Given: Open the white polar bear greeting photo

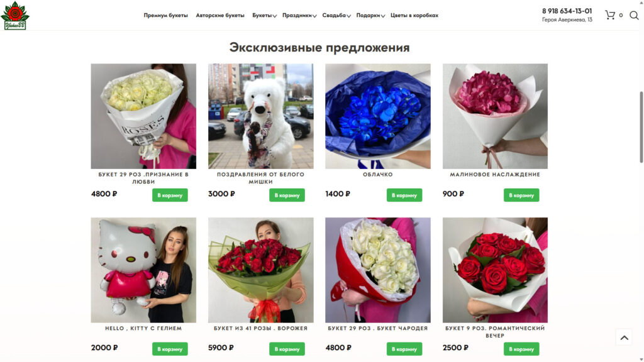Looking at the screenshot, I should [x=260, y=116].
